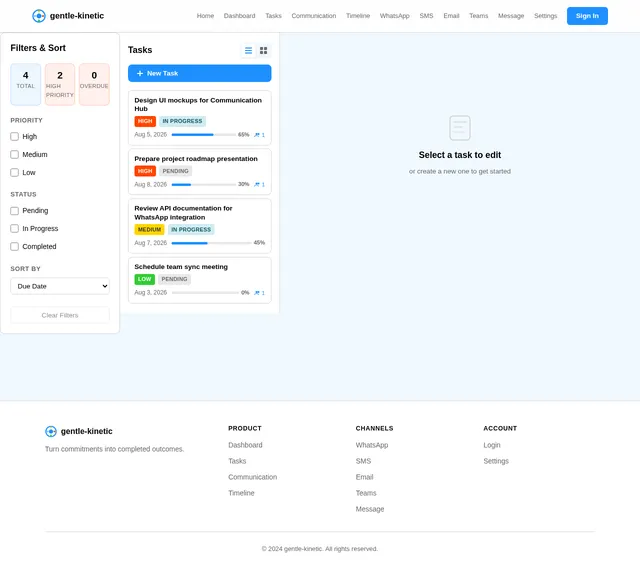The height and width of the screenshot is (566, 640).
Task: Navigate to Timeline in the header
Action: (x=358, y=16)
